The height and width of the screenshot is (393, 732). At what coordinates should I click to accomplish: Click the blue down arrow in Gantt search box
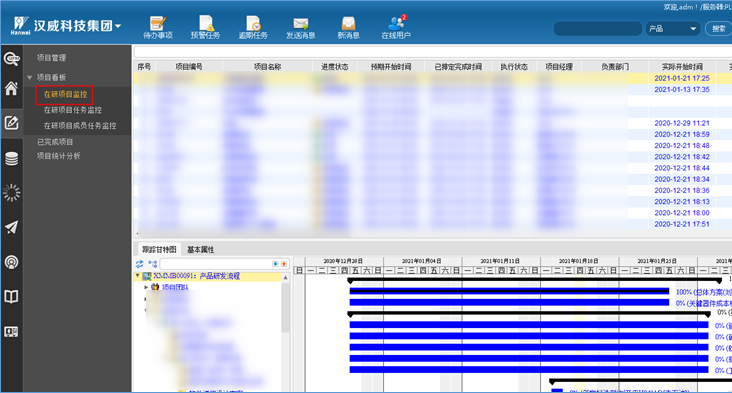pos(275,264)
